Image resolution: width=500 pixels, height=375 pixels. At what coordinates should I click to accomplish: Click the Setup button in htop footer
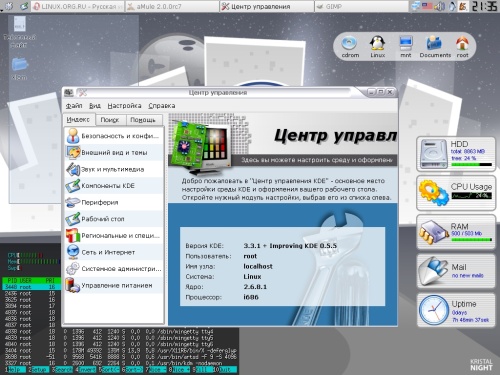[x=39, y=370]
